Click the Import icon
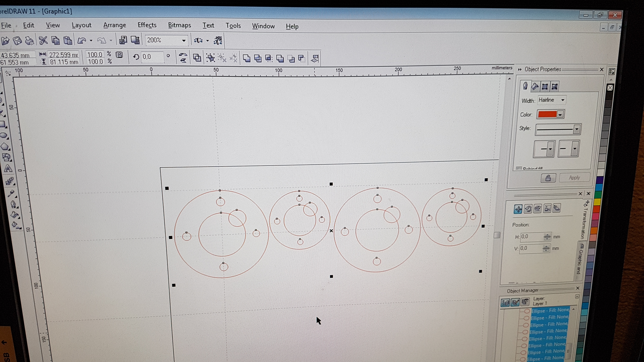The height and width of the screenshot is (362, 644). tap(123, 40)
